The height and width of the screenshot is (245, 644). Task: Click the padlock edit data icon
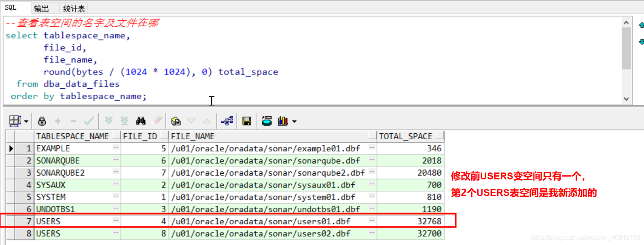(x=42, y=121)
